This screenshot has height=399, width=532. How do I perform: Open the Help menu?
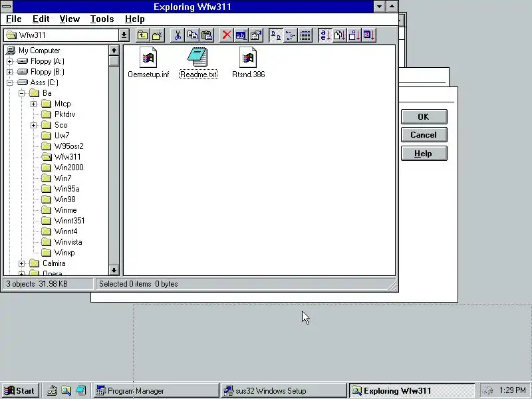pos(135,19)
